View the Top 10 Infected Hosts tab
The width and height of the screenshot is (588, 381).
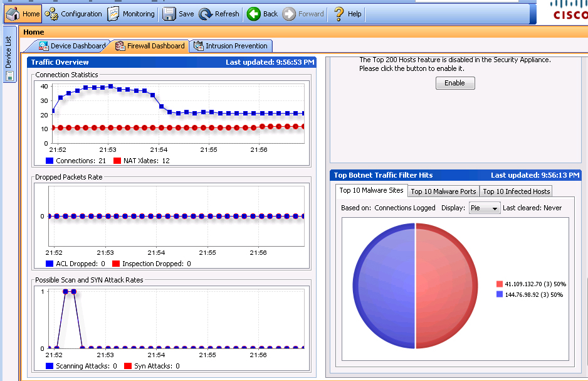click(516, 191)
